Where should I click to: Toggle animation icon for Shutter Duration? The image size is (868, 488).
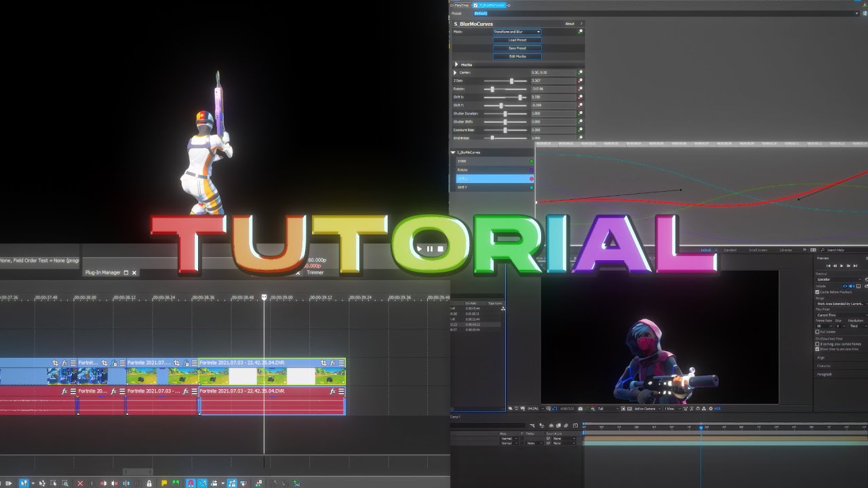pyautogui.click(x=580, y=113)
